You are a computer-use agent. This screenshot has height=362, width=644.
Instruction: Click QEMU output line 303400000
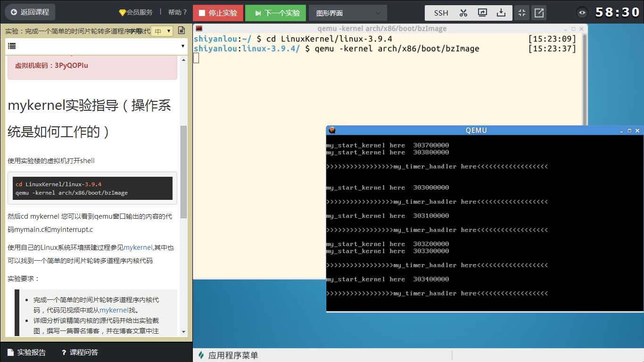[388, 279]
